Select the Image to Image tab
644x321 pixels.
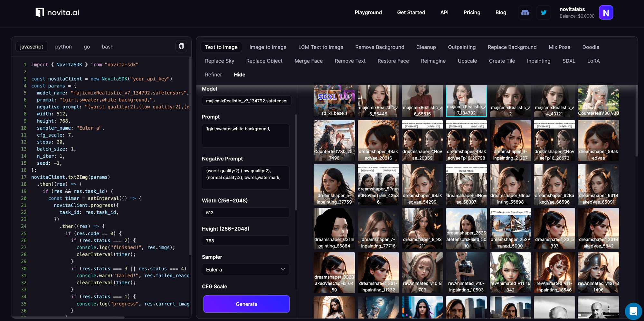[268, 47]
